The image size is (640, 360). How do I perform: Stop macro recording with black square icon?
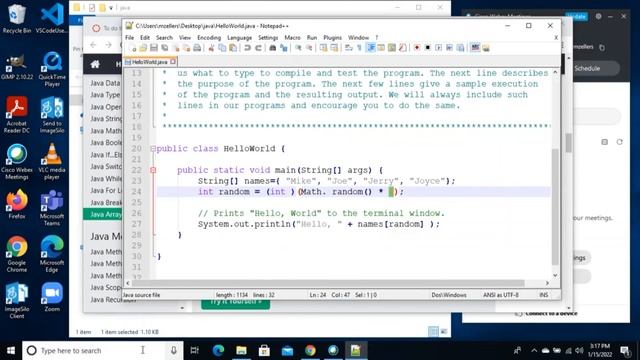427,48
